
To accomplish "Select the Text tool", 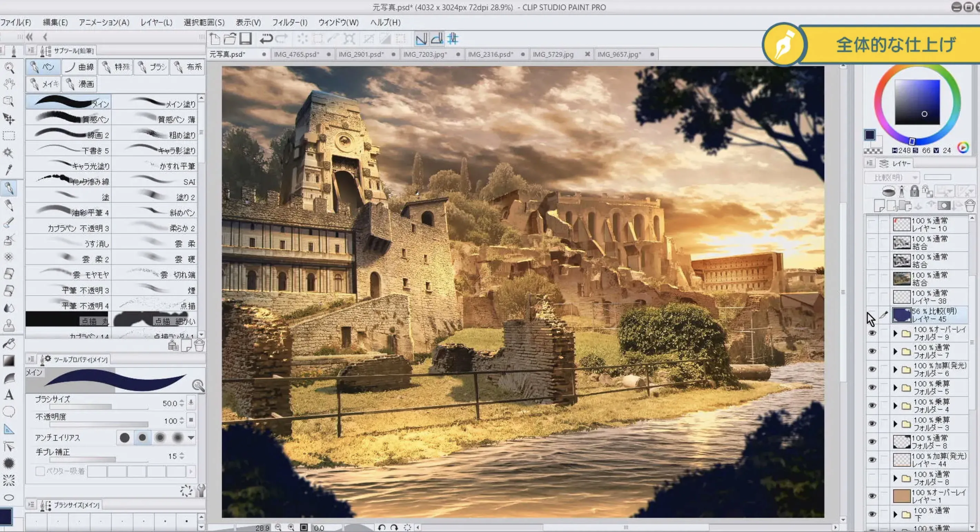I will tap(9, 395).
